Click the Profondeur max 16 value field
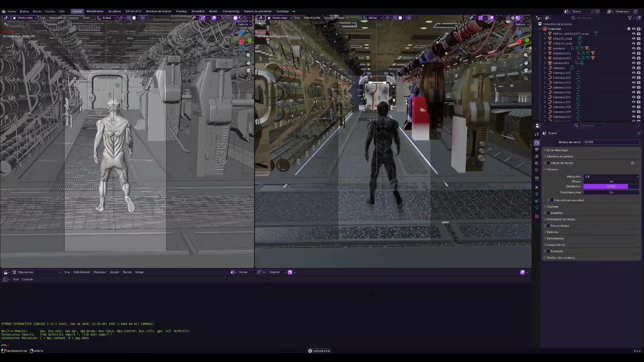Viewport: 644px width, 362px height. click(x=611, y=192)
